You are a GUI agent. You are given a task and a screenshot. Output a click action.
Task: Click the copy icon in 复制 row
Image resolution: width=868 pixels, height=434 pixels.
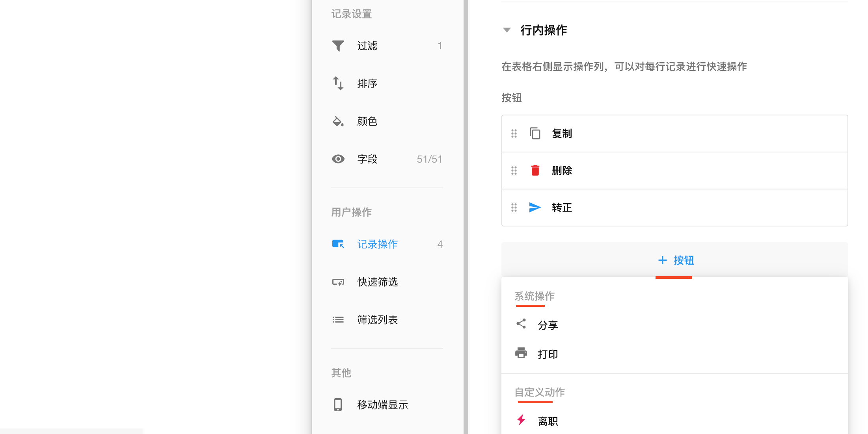[x=535, y=134]
